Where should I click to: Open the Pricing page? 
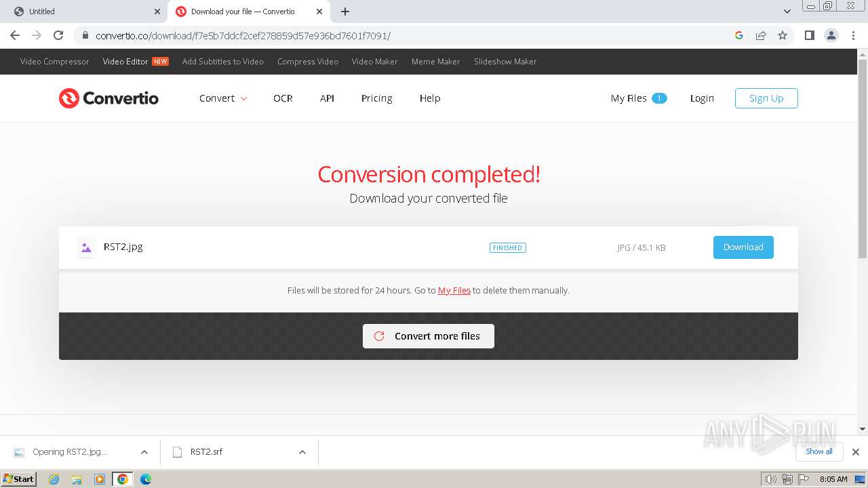pyautogui.click(x=376, y=98)
